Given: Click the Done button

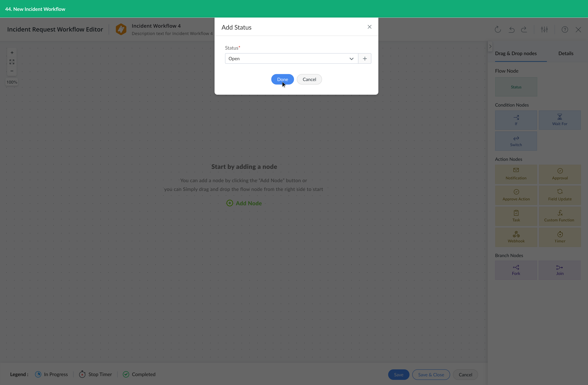Looking at the screenshot, I should click(x=282, y=79).
